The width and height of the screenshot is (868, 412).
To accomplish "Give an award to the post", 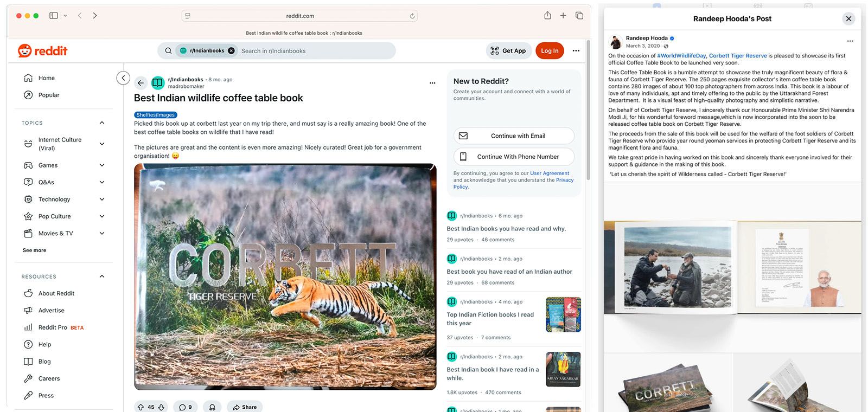I will 212,407.
